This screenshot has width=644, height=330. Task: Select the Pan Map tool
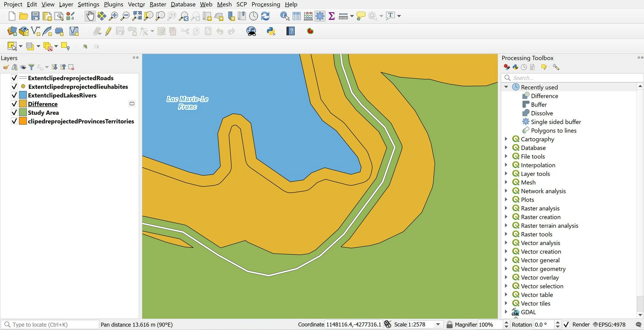89,16
